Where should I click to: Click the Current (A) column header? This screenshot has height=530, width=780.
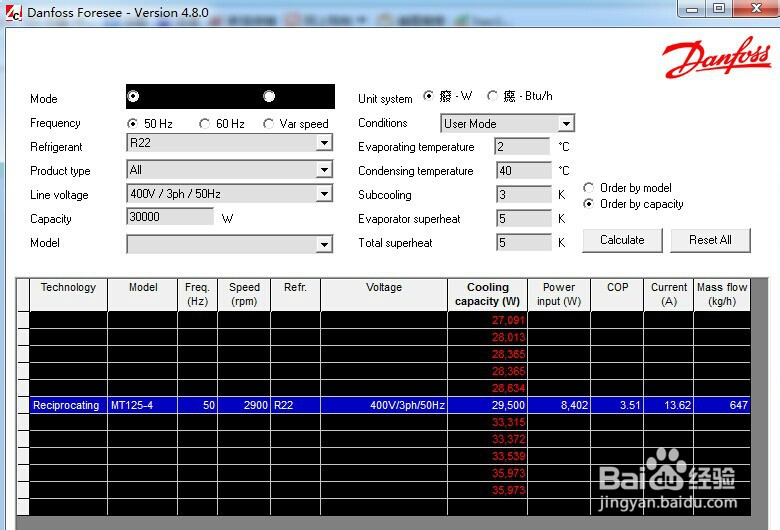tap(669, 295)
